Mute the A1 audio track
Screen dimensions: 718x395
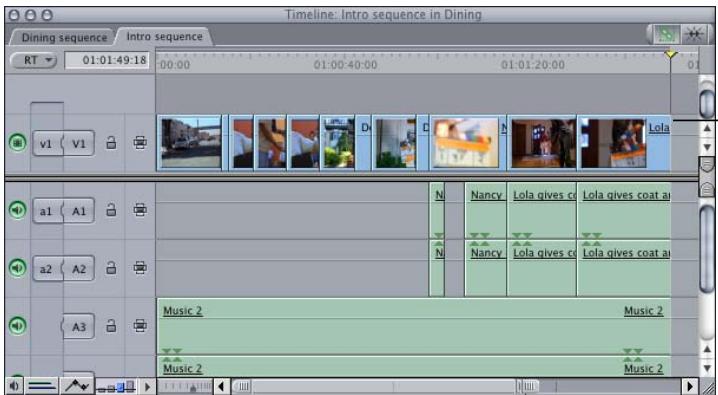(x=17, y=210)
